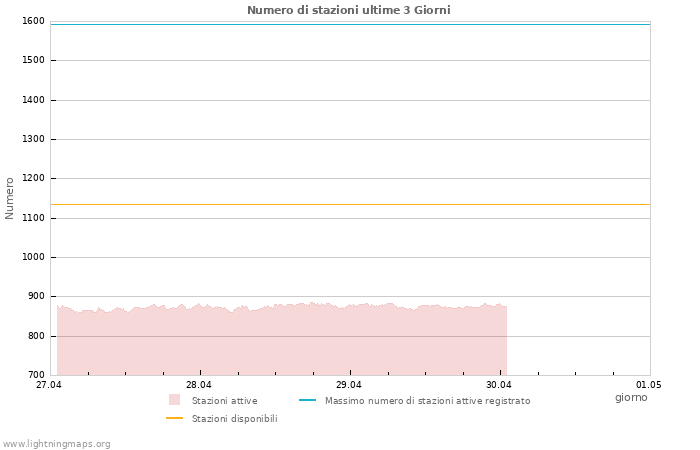
Task: Click the Numero y-axis title
Action: tap(10, 198)
